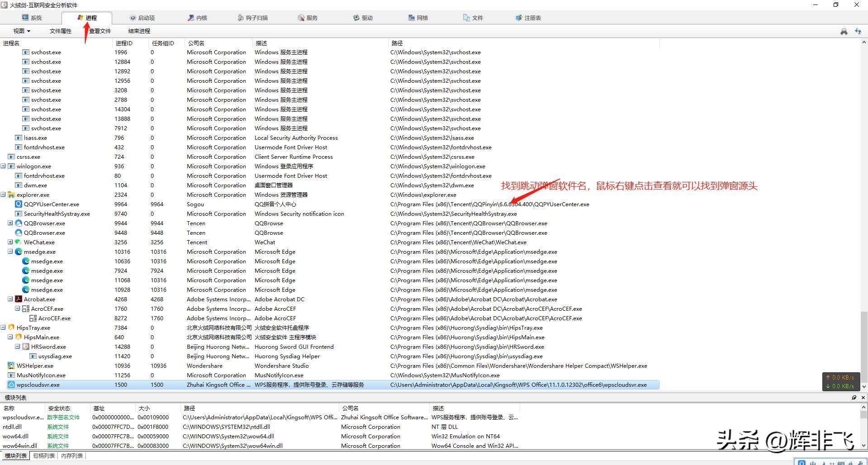Viewport: 868px width, 465px height.
Task: Collapse the HipsMain.exe process node
Action: click(10, 337)
